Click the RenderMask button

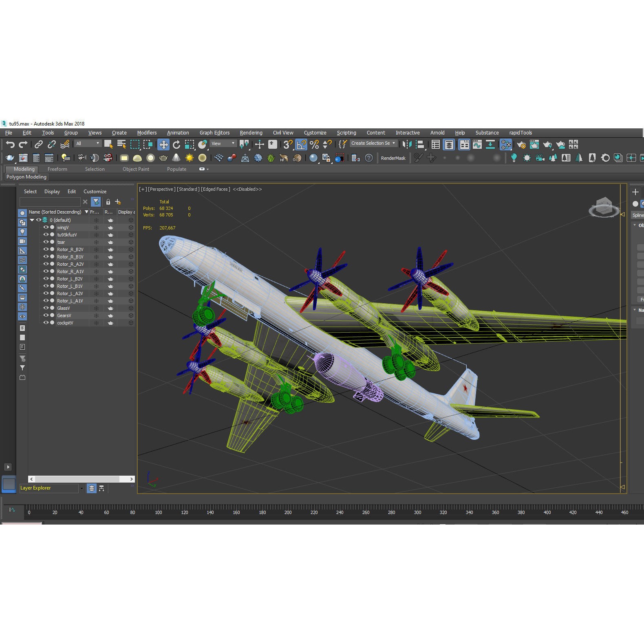393,158
